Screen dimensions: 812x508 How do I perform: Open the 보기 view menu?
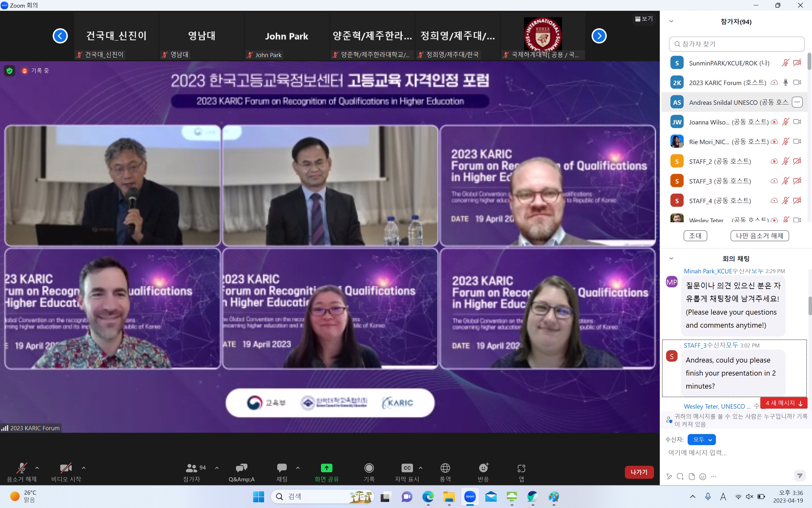point(644,19)
